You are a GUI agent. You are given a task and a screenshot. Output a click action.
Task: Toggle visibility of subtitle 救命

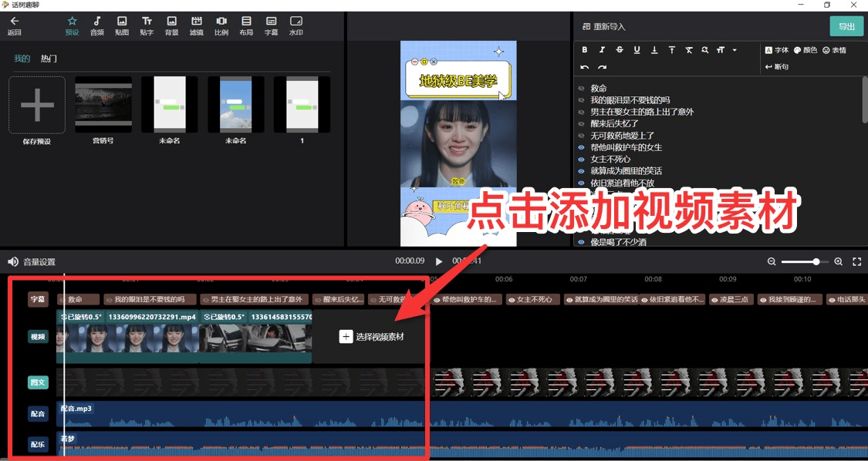point(582,89)
